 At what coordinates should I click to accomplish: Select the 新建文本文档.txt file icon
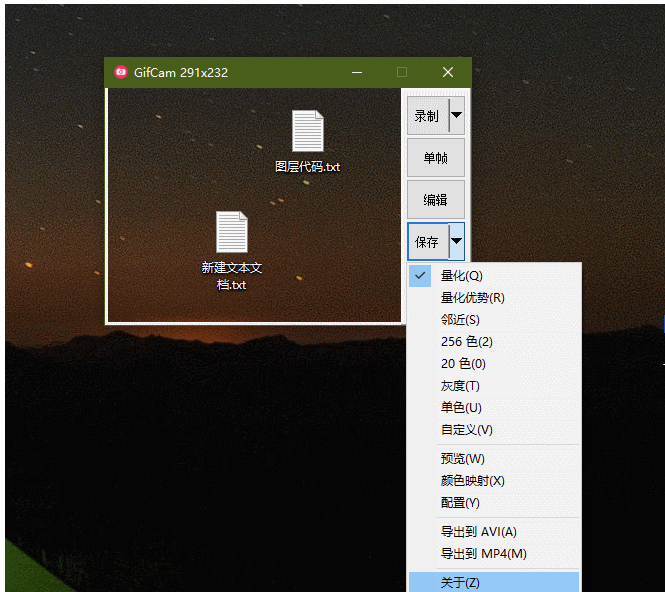click(232, 232)
